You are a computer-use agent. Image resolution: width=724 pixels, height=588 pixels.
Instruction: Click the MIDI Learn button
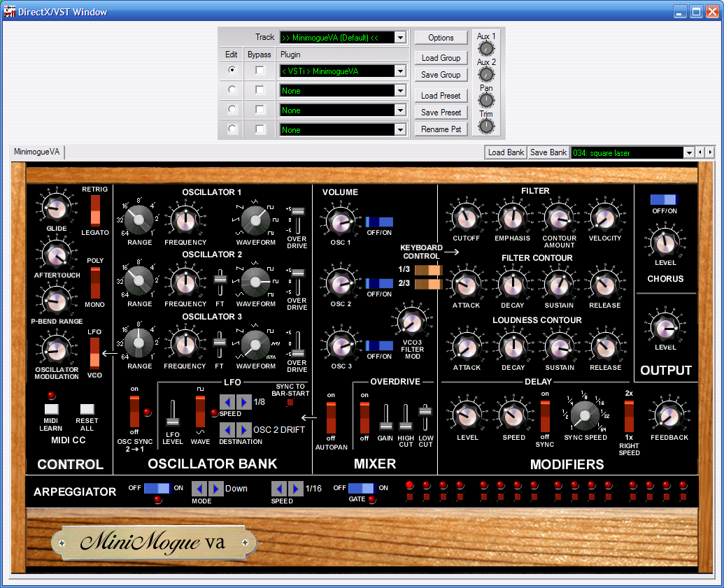pyautogui.click(x=51, y=409)
